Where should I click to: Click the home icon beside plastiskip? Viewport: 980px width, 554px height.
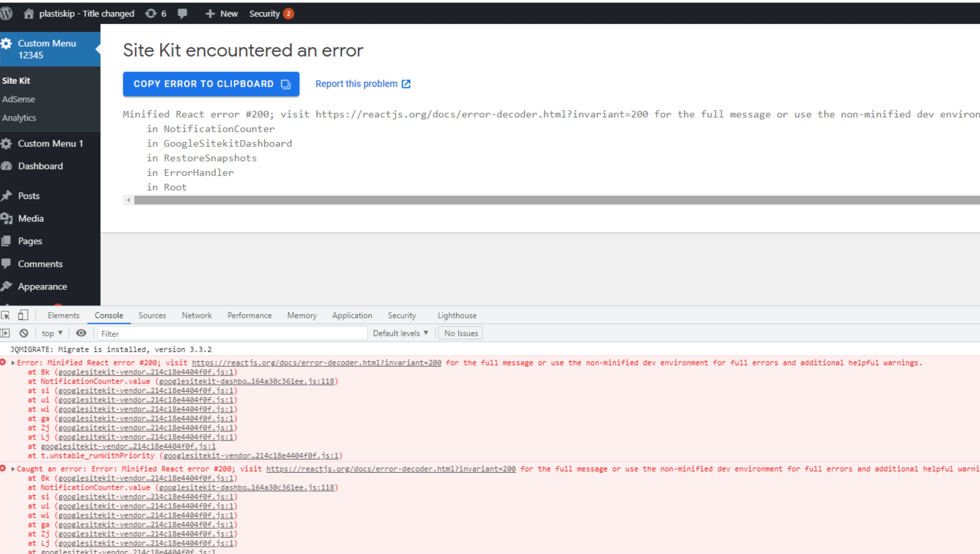coord(29,13)
